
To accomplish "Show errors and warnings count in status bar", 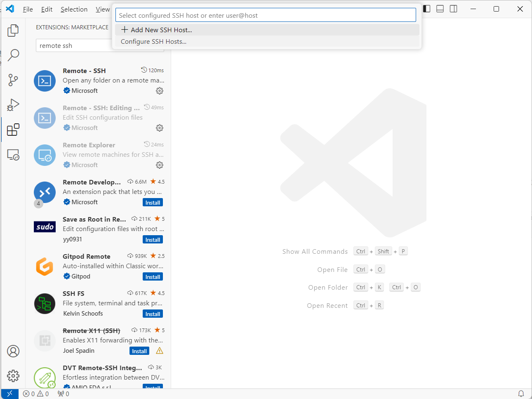I will 36,394.
